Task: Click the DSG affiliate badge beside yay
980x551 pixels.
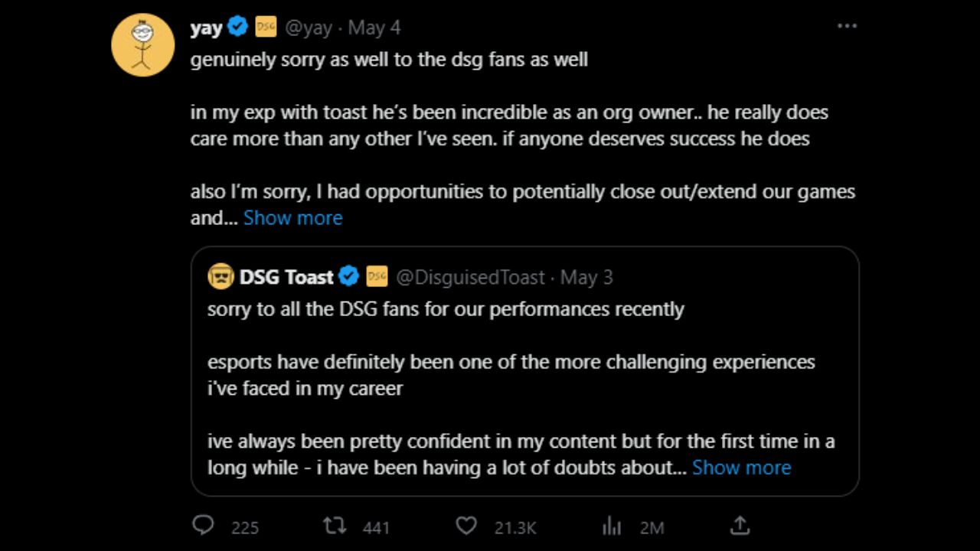Action: 265,26
